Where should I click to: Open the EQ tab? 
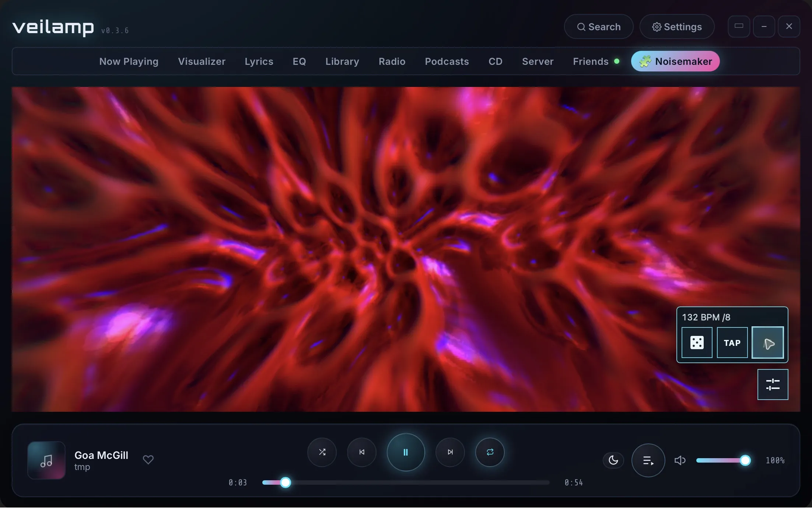point(300,62)
